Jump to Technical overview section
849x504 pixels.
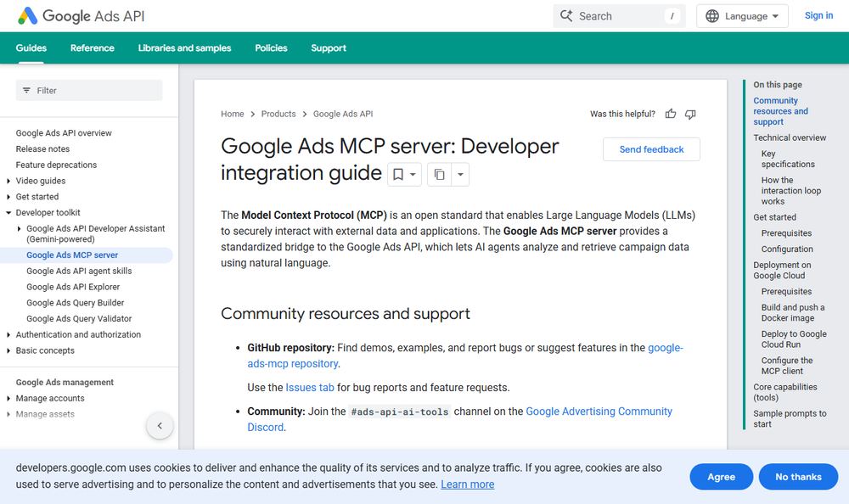tap(790, 137)
